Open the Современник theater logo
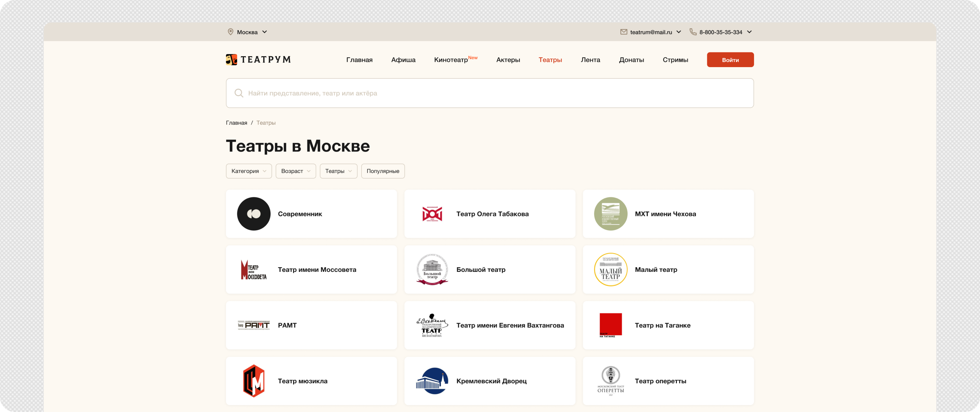Screen dimensions: 980x412 [x=253, y=214]
